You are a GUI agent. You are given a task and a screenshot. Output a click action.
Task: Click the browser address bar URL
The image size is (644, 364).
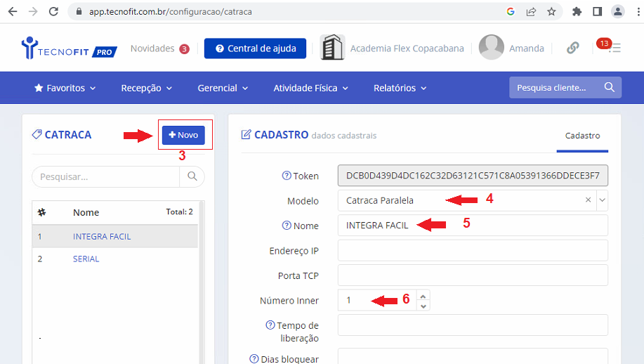[171, 11]
